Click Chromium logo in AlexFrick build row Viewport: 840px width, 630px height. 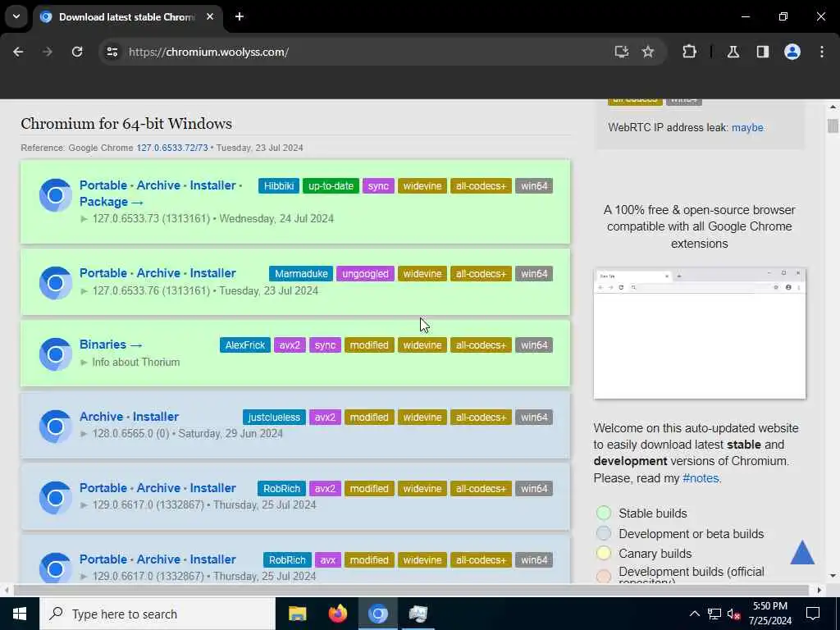[56, 354]
